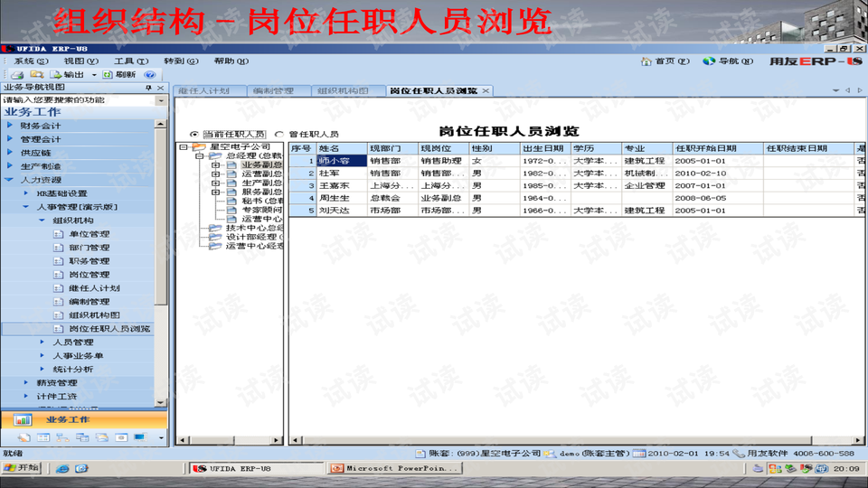Select the 周生生 name cell

click(342, 198)
